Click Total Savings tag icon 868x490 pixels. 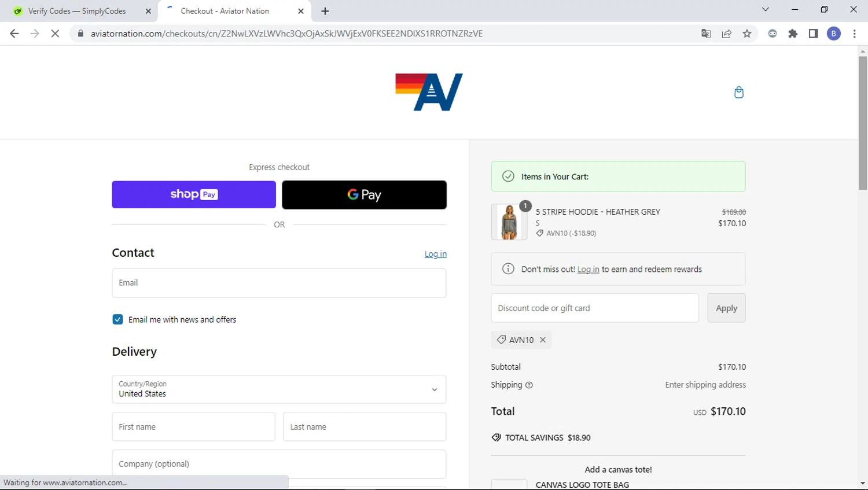pyautogui.click(x=496, y=437)
